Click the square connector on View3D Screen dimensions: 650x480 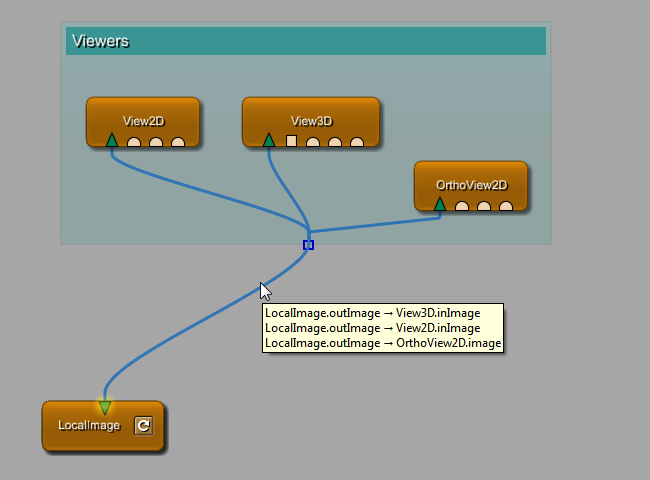click(291, 141)
